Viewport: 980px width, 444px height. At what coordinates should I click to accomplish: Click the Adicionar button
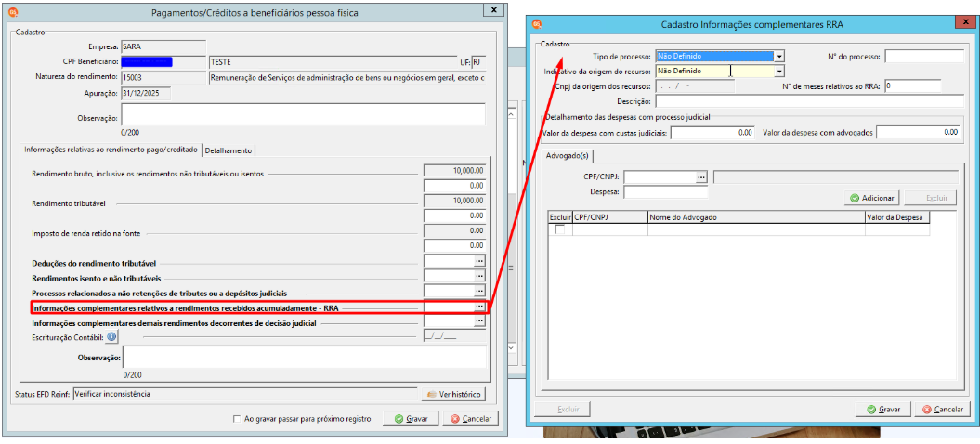pyautogui.click(x=872, y=198)
